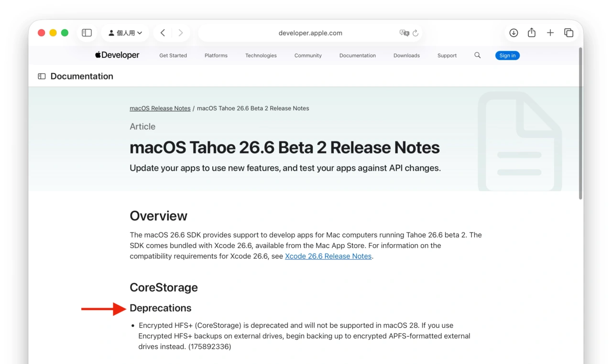This screenshot has height=364, width=612.
Task: Click the yellow minimize window button
Action: [x=53, y=33]
